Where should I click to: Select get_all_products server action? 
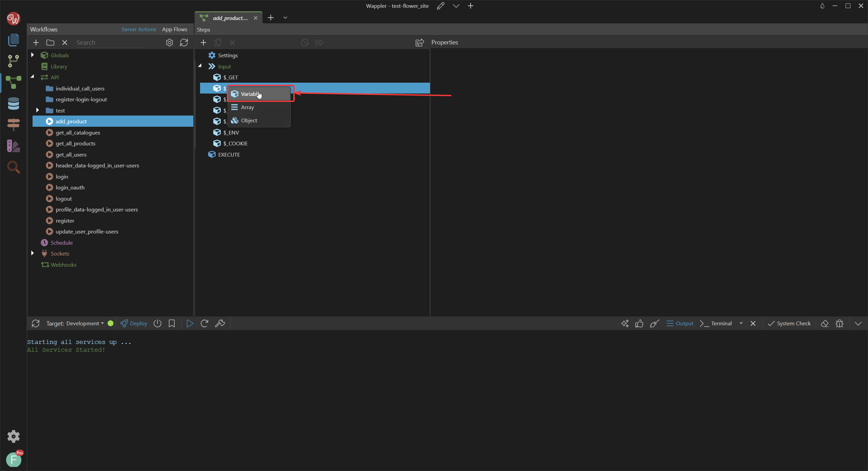pyautogui.click(x=75, y=143)
